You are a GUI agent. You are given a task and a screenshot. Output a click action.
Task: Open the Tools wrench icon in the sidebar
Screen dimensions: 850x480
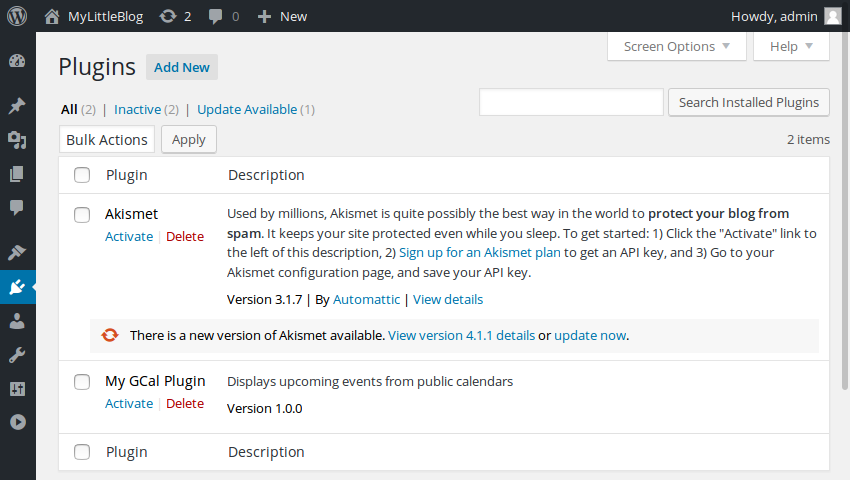pos(17,355)
